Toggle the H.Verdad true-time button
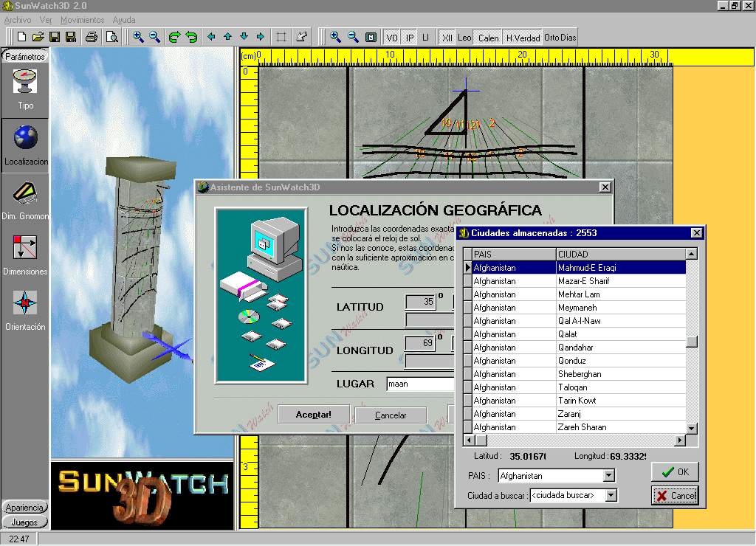This screenshot has height=546, width=756. tap(523, 38)
